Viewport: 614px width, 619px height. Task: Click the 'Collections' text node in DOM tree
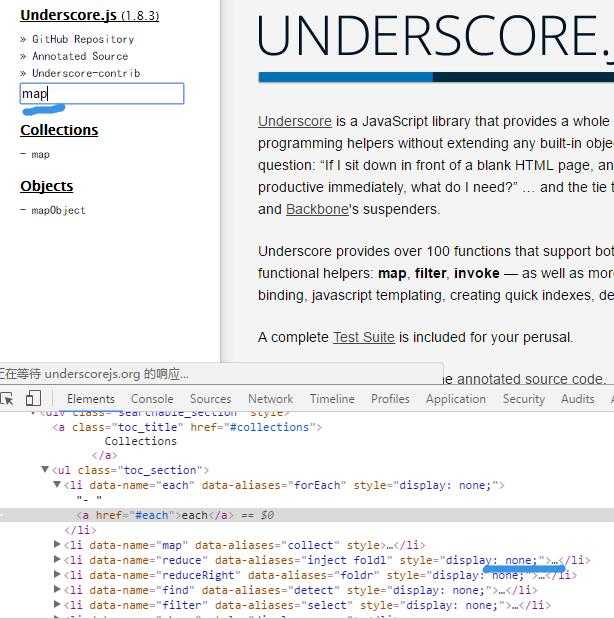tap(141, 441)
